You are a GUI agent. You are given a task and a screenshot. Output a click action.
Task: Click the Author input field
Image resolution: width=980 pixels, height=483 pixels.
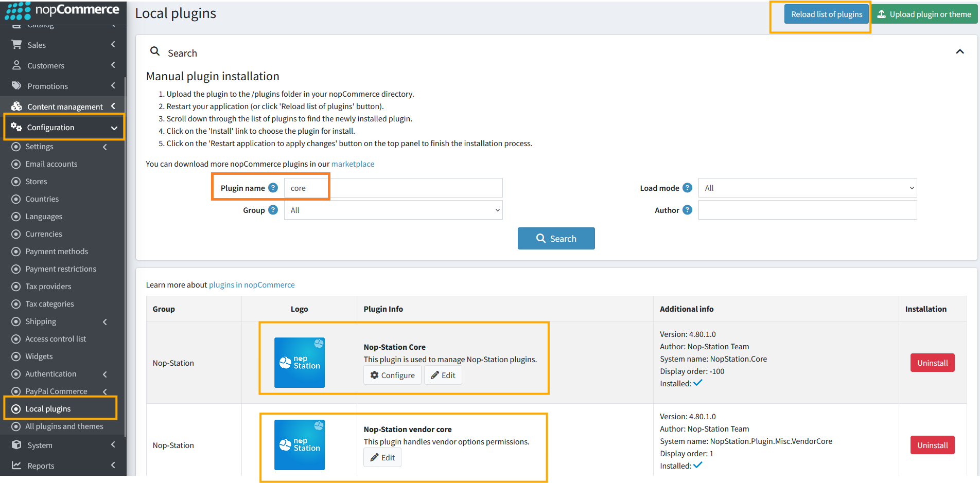point(808,210)
